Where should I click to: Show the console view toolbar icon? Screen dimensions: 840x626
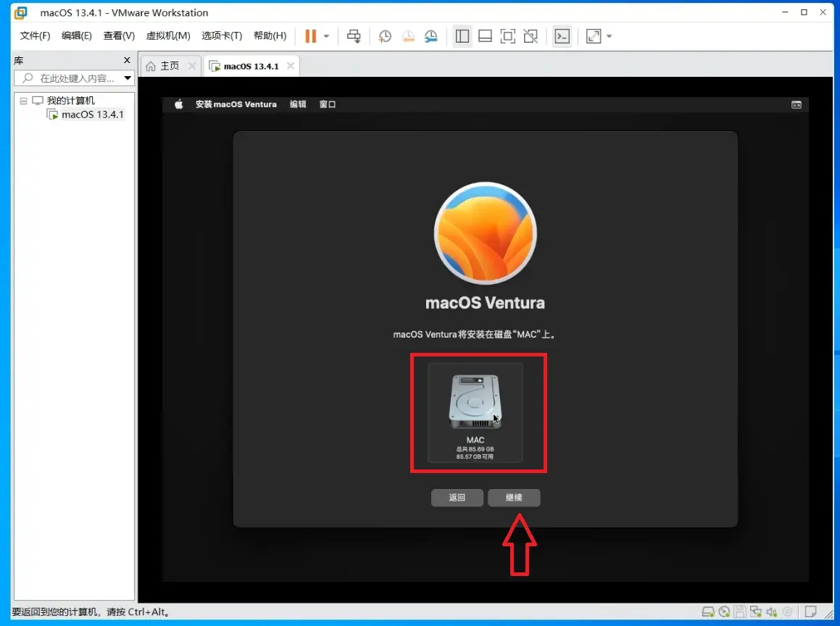point(562,36)
